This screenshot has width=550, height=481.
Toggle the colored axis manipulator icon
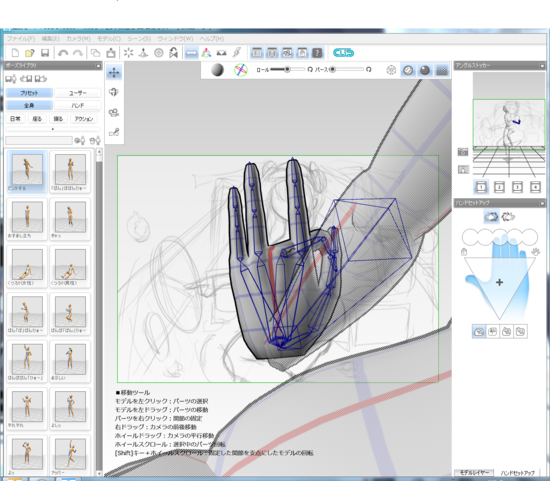(206, 53)
